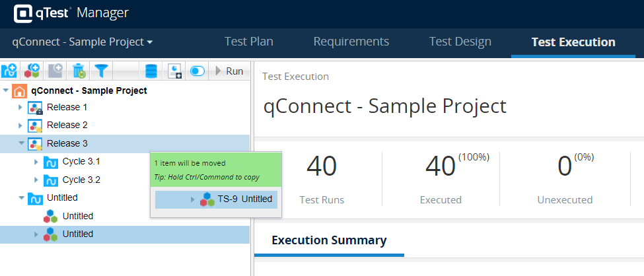The width and height of the screenshot is (644, 276).
Task: Click the orange home project icon
Action: pyautogui.click(x=20, y=90)
